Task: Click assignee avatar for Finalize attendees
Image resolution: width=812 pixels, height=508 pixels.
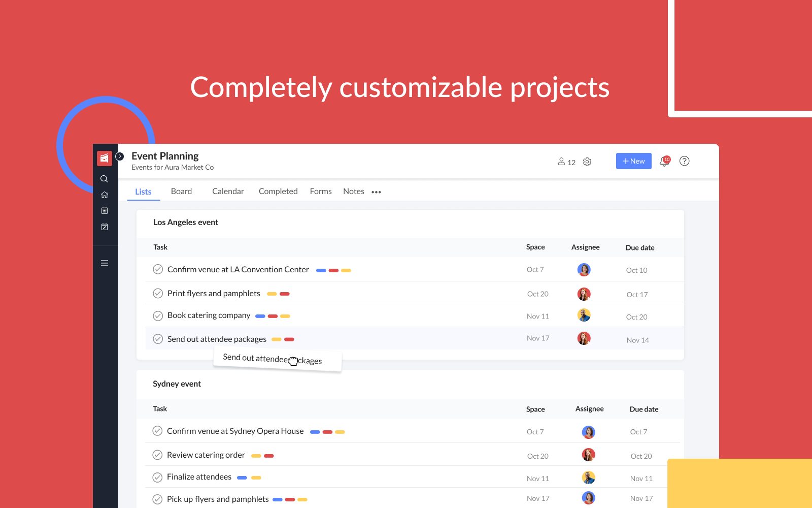Action: point(589,478)
